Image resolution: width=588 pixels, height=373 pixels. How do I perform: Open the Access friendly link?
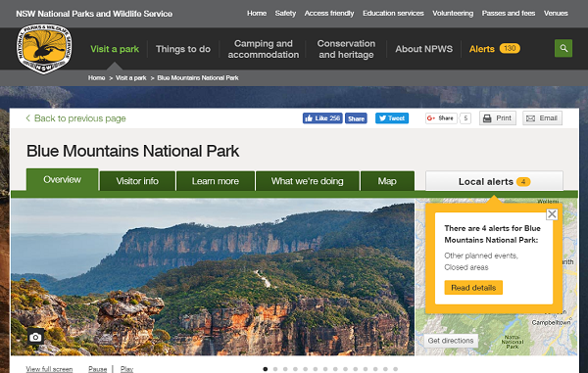click(329, 14)
